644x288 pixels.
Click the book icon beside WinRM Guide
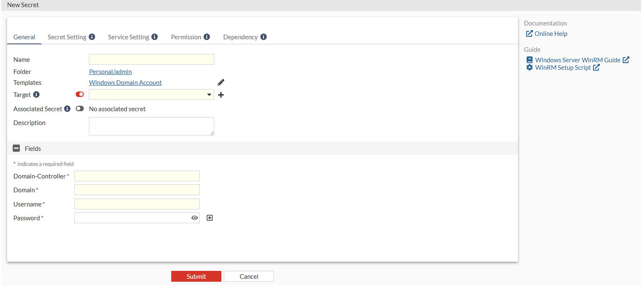pos(530,60)
